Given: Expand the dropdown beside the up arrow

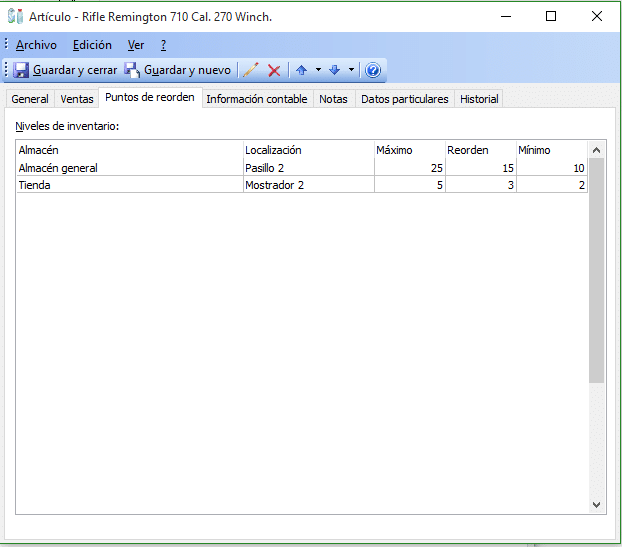Looking at the screenshot, I should [x=318, y=70].
